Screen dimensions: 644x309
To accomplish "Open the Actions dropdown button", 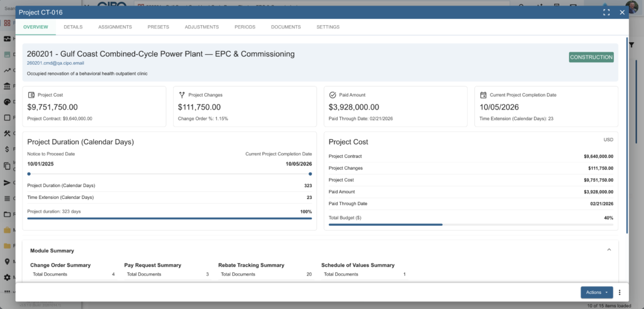I will coord(596,293).
